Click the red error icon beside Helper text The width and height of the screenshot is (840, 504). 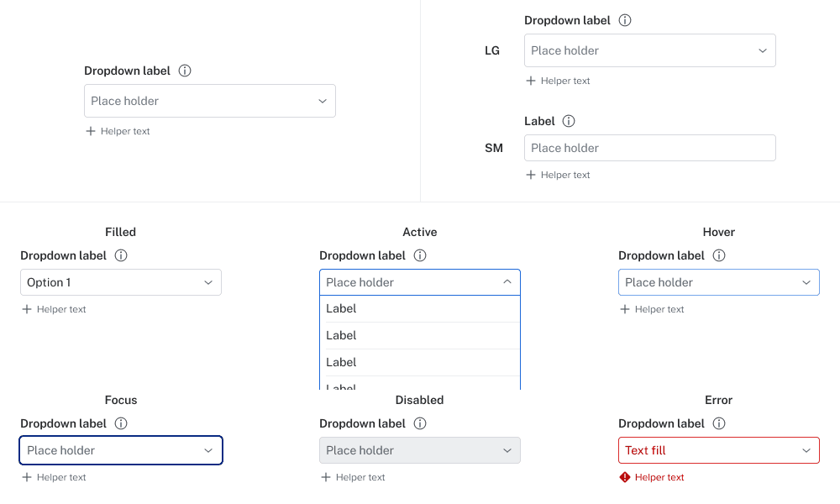click(625, 477)
